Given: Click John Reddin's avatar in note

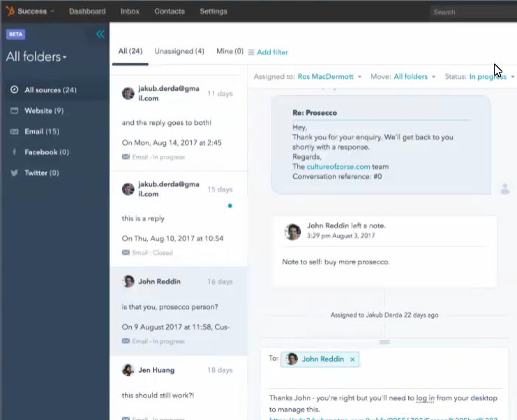Looking at the screenshot, I should [x=293, y=232].
